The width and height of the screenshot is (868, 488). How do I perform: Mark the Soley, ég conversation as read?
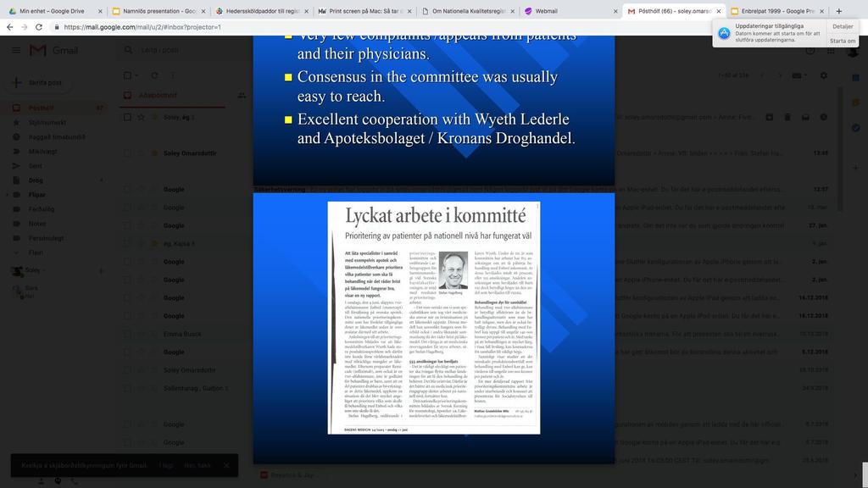805,117
